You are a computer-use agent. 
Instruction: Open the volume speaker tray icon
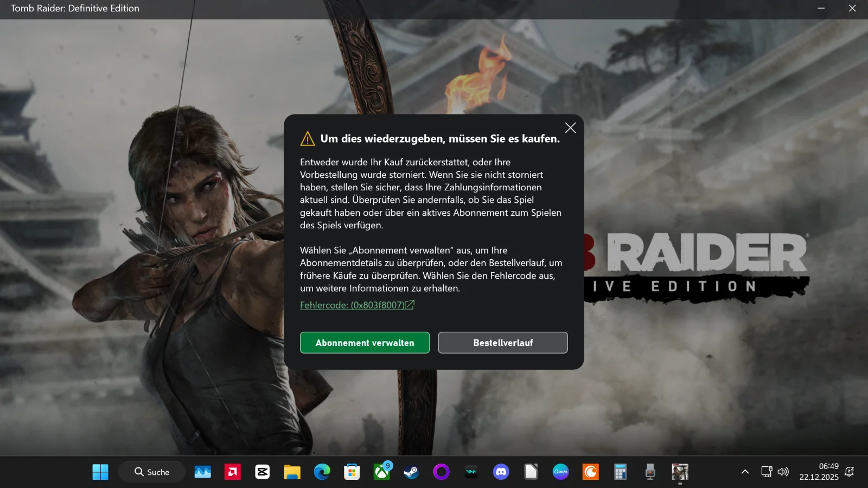coord(783,472)
